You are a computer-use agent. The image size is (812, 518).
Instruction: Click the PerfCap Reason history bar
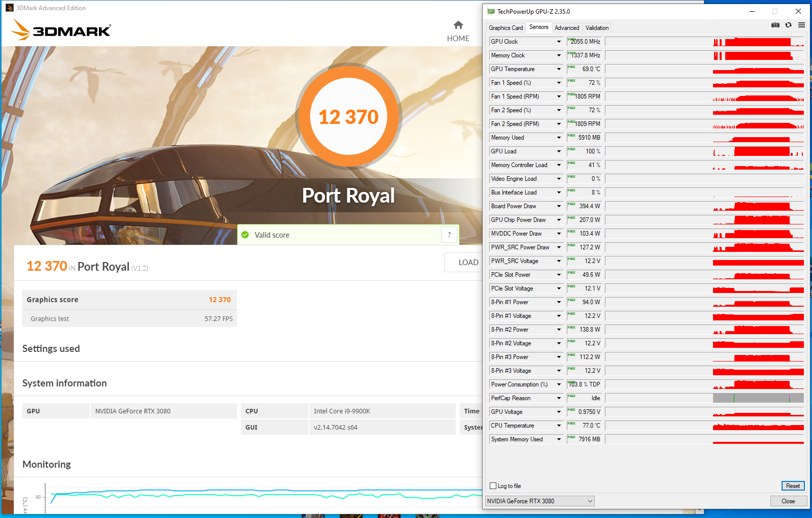(704, 398)
